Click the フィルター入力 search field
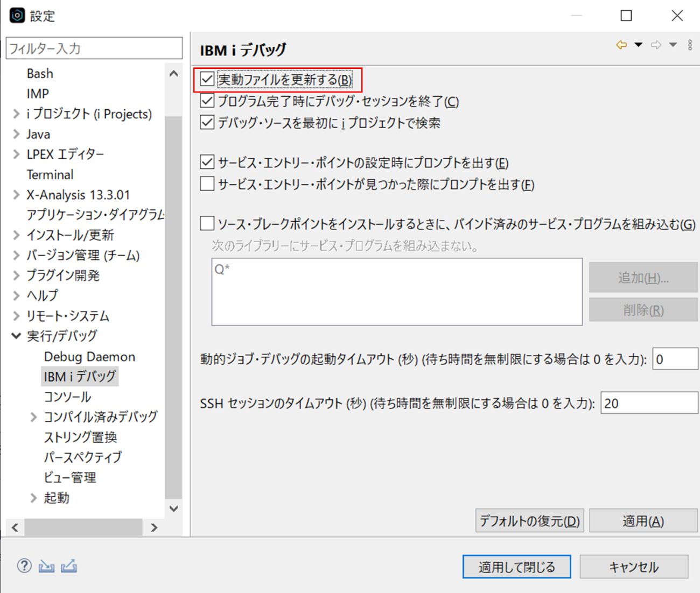 (x=94, y=48)
